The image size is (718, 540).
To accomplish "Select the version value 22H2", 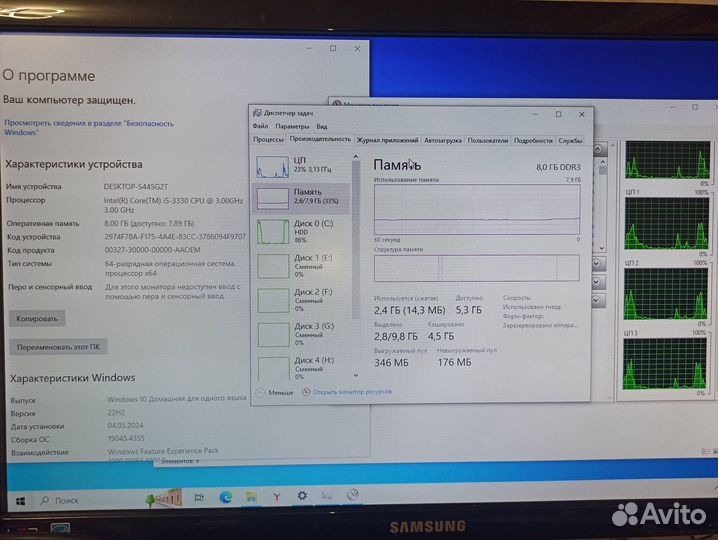I will click(x=116, y=412).
